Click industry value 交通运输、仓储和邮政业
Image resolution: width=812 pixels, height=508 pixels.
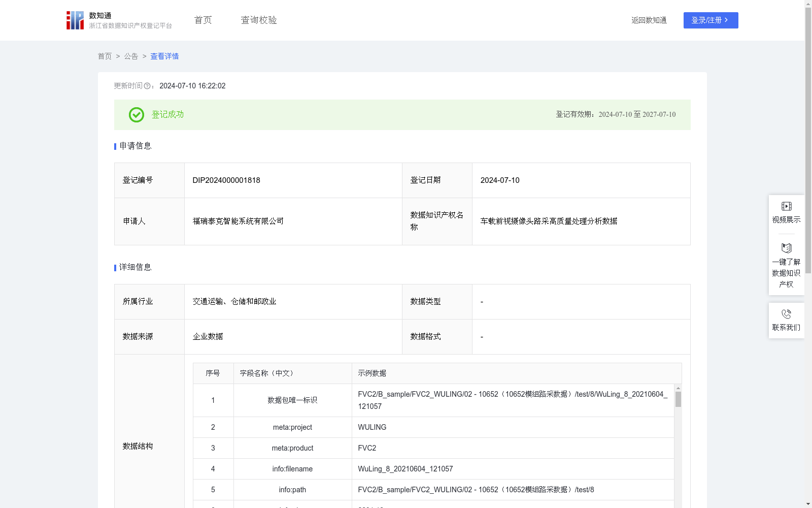point(234,302)
